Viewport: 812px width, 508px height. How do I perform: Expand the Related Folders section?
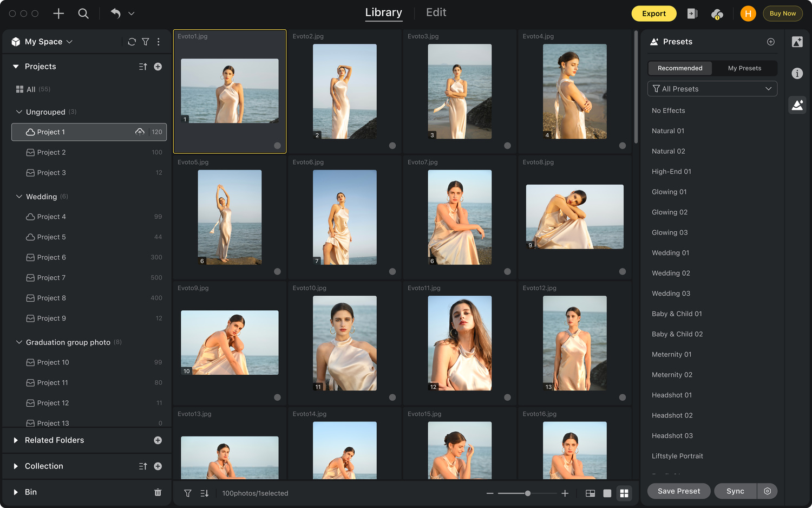click(16, 440)
